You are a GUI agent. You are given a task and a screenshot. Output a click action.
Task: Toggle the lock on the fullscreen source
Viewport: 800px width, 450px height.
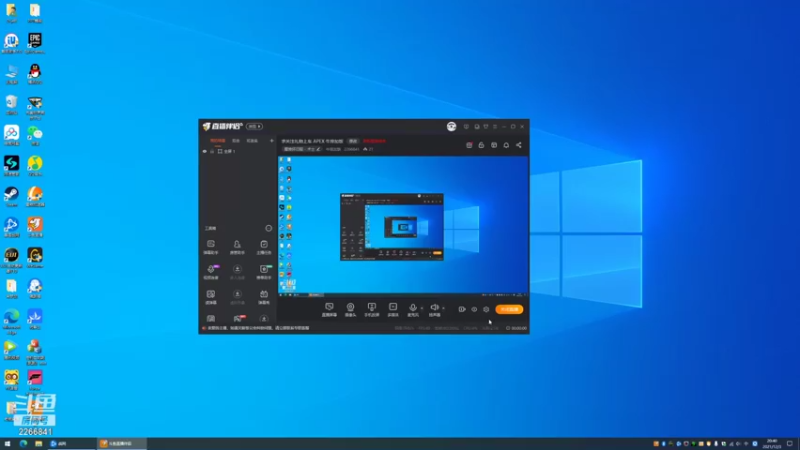click(x=212, y=152)
